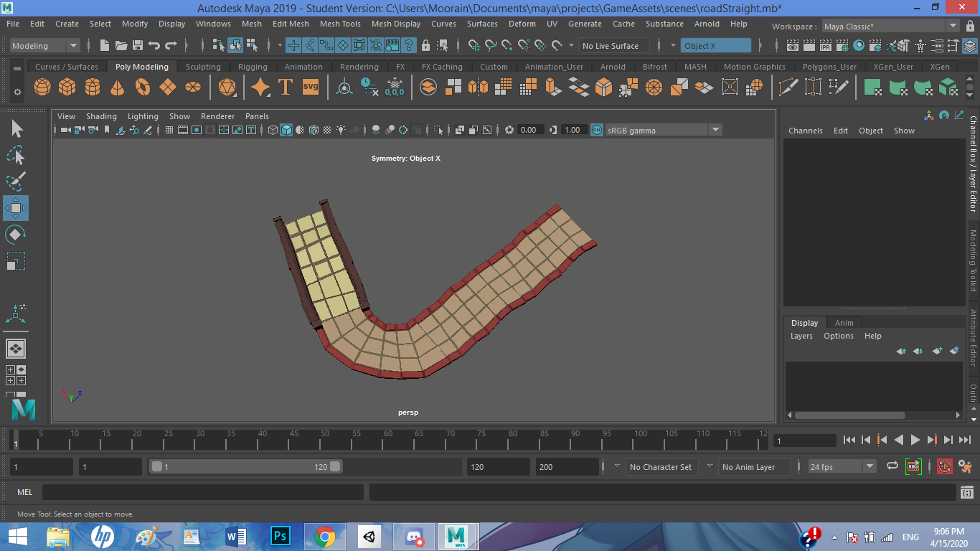Toggle smooth shade all in viewport

point(286,130)
